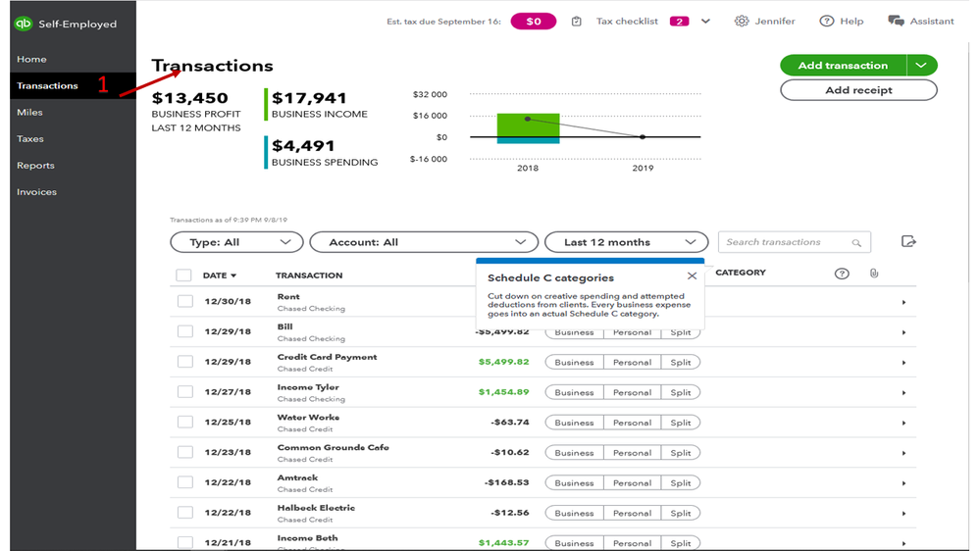The height and width of the screenshot is (551, 980).
Task: Open Jennifer's settings gear icon
Action: (x=742, y=22)
